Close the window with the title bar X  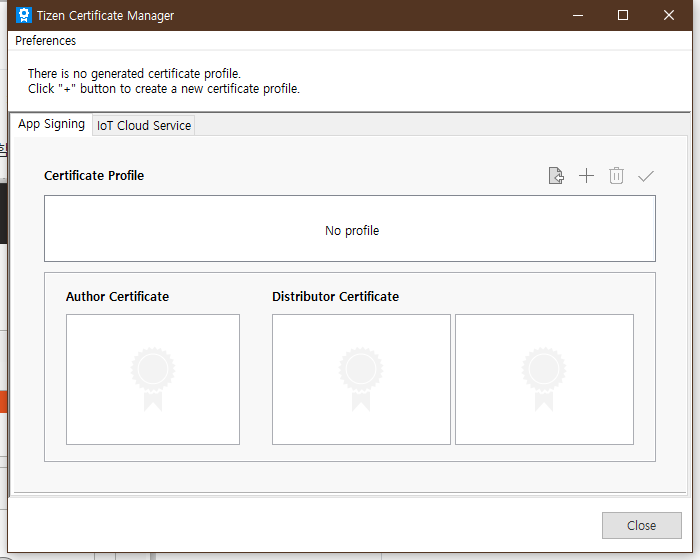[668, 15]
